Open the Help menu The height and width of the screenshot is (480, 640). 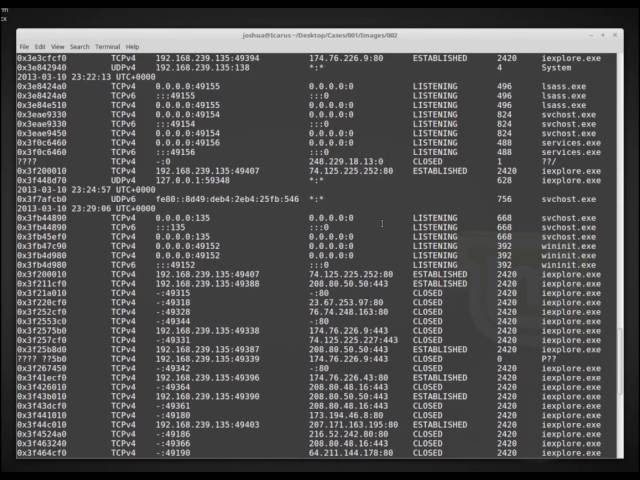tap(132, 47)
